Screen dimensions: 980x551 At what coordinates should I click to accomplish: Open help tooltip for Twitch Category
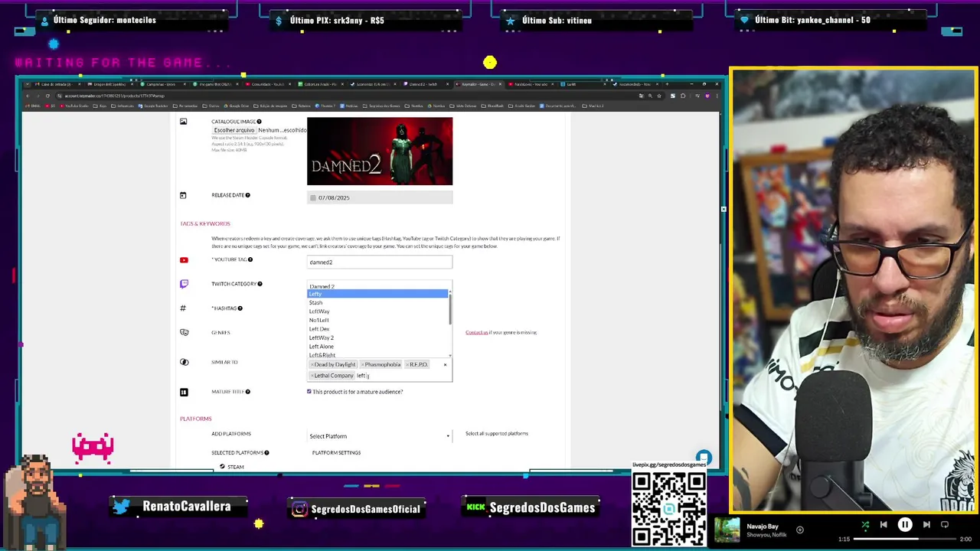(260, 284)
